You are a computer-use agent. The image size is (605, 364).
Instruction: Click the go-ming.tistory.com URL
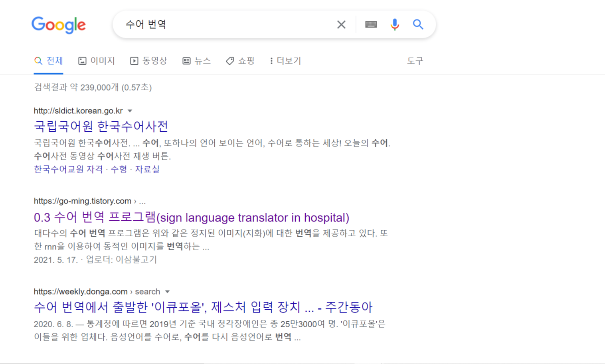(x=83, y=201)
